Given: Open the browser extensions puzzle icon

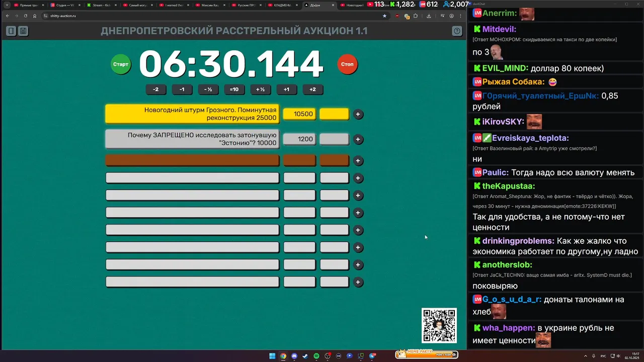Looking at the screenshot, I should coord(416,16).
